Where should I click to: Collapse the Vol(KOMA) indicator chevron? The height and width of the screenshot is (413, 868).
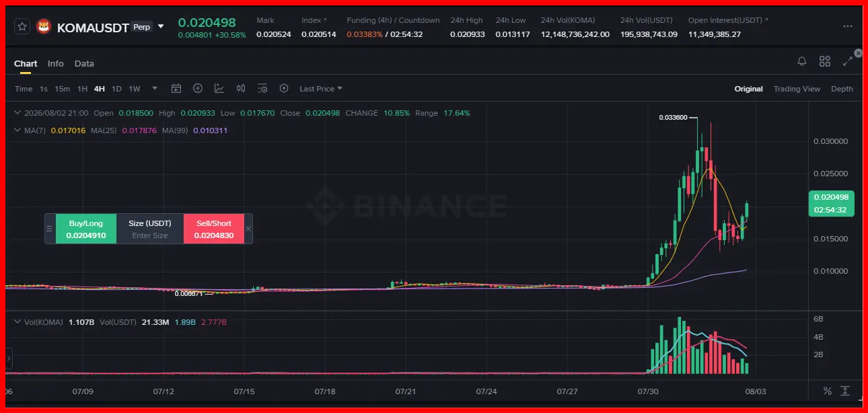pyautogui.click(x=18, y=322)
